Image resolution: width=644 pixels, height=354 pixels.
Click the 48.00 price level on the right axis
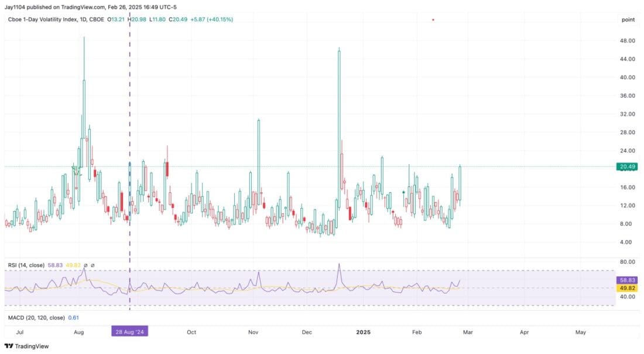click(629, 41)
